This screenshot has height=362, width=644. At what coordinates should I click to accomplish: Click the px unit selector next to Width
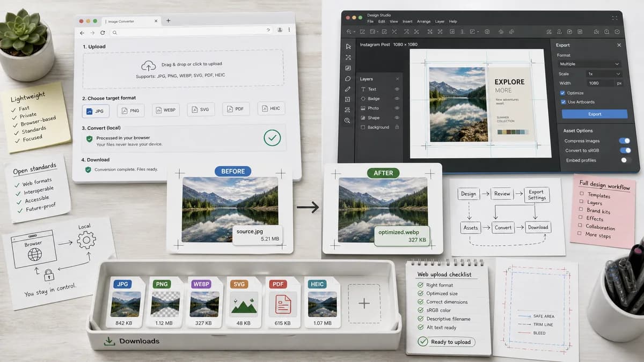(x=619, y=83)
